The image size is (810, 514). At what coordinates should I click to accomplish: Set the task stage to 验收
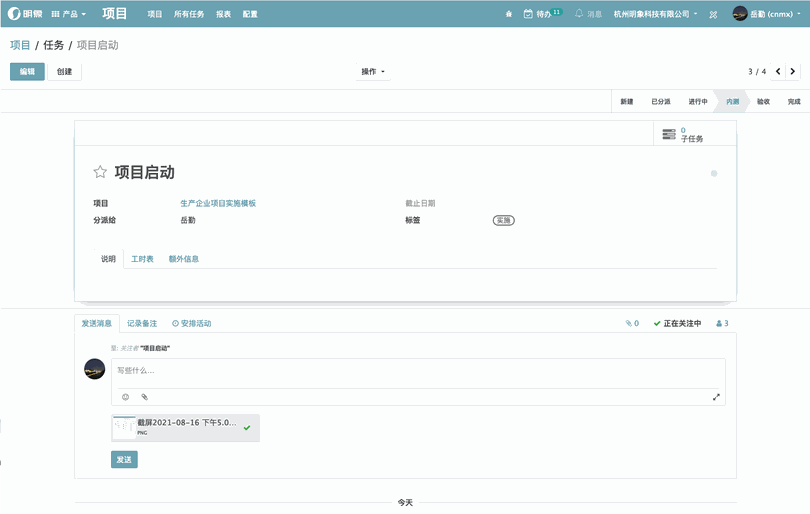click(x=763, y=101)
